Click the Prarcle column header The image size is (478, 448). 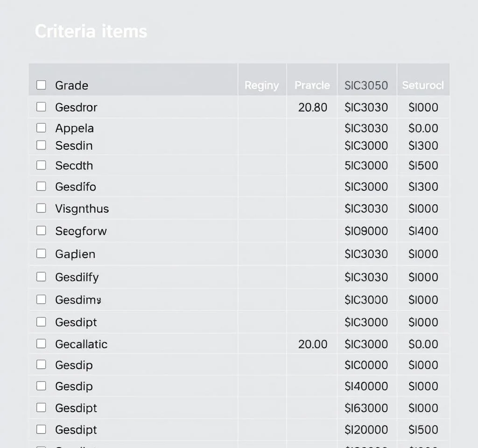click(312, 85)
